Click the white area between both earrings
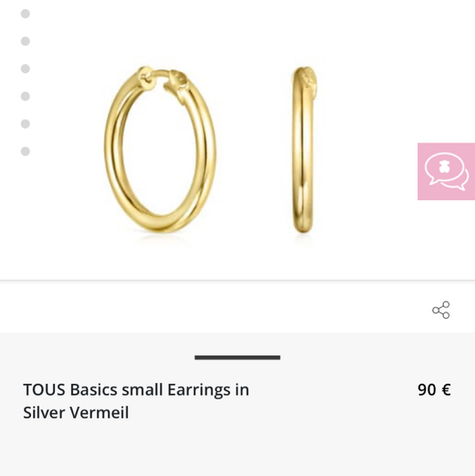 (254, 149)
